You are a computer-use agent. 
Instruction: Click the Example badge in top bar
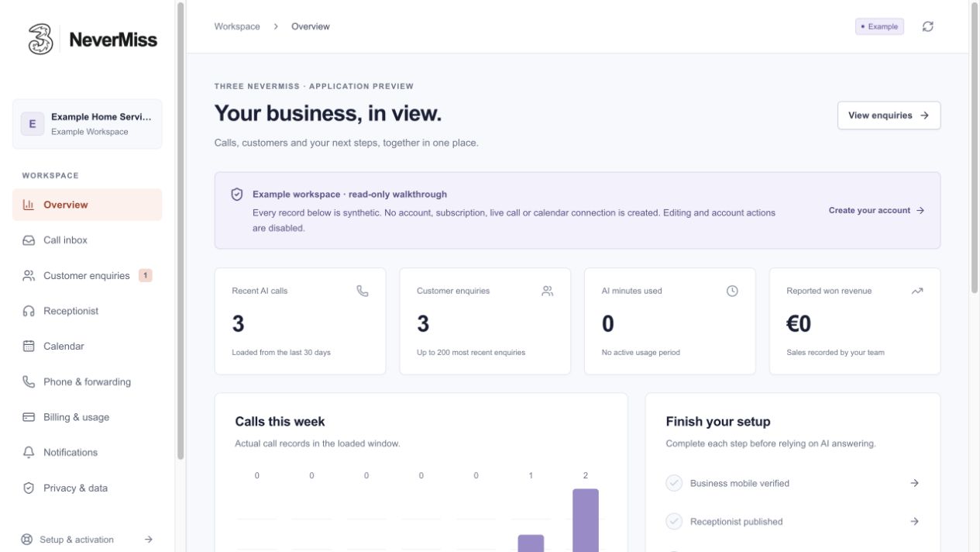(x=879, y=26)
